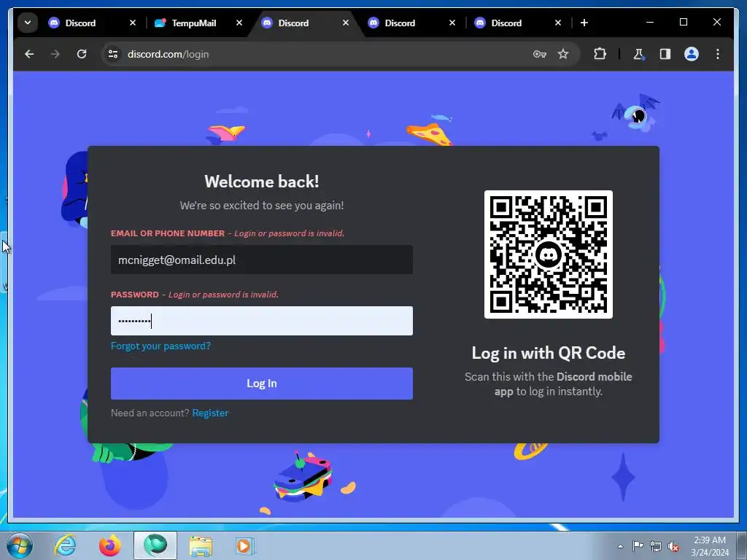Open the tab search dropdown arrow

(x=28, y=23)
